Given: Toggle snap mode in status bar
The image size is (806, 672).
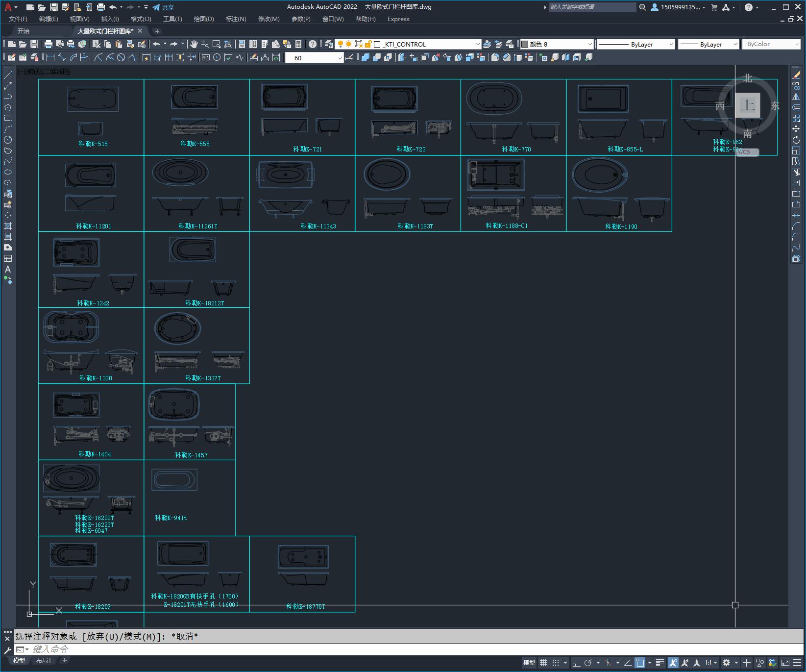Looking at the screenshot, I should [x=555, y=663].
